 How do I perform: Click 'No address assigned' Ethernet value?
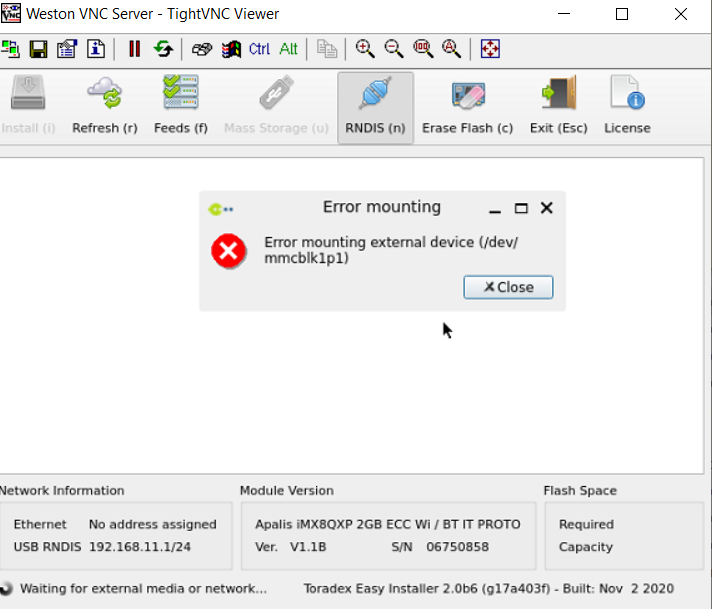click(153, 524)
